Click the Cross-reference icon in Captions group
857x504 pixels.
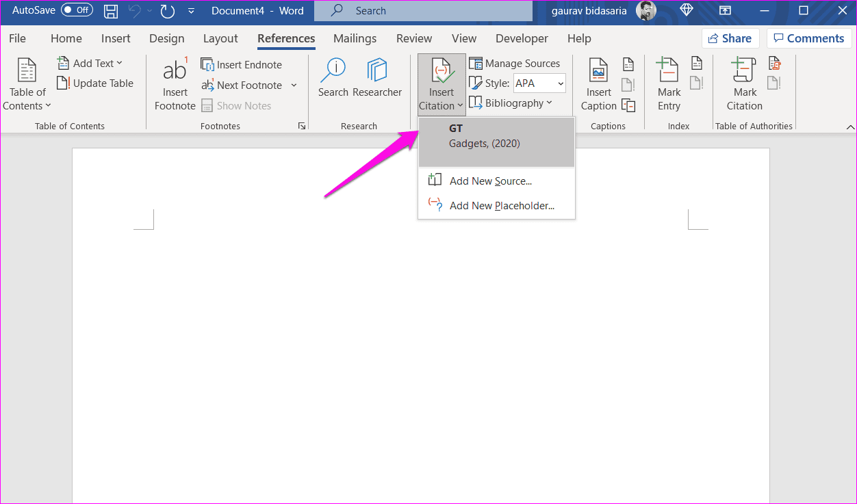coord(628,105)
